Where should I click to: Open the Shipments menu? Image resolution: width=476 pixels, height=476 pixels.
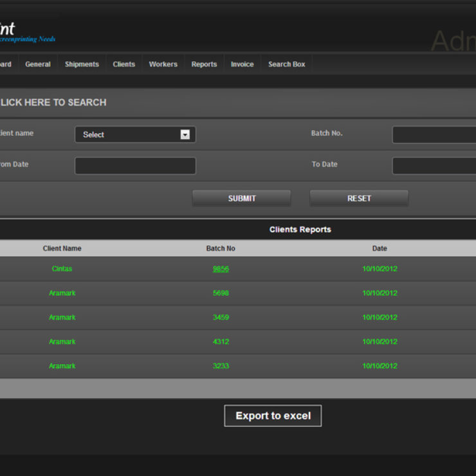(82, 64)
